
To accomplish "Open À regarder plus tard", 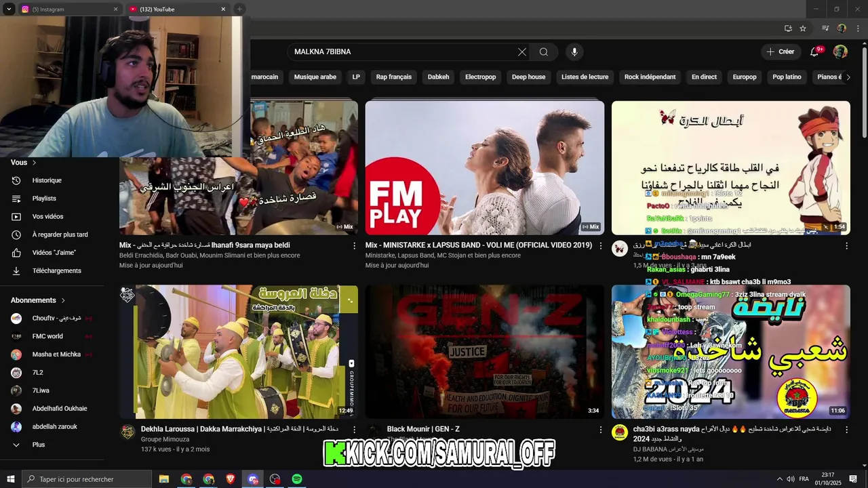I will [59, 235].
